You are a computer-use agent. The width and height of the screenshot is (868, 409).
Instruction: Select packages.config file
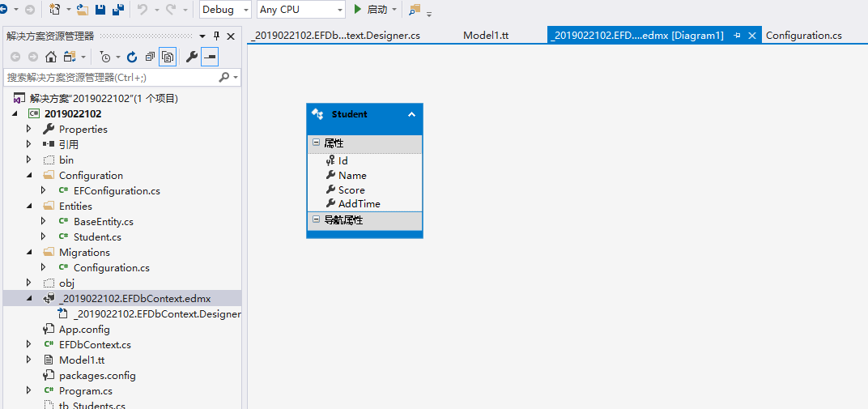point(97,375)
